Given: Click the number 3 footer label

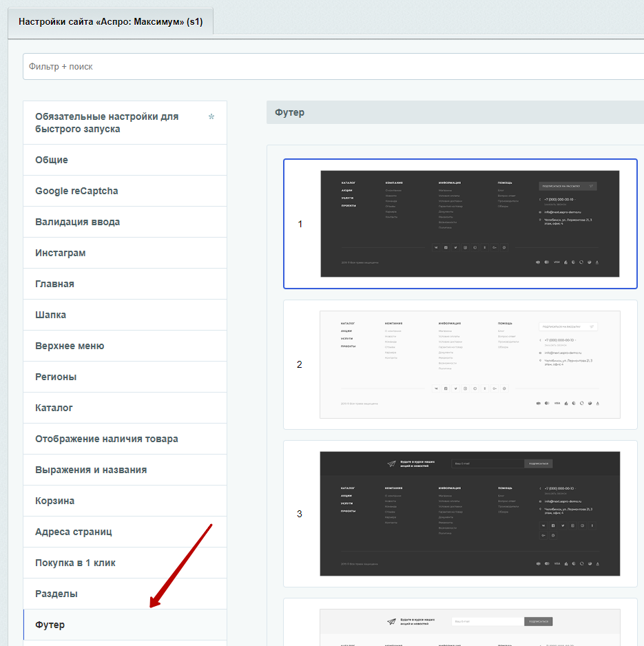Looking at the screenshot, I should 300,514.
